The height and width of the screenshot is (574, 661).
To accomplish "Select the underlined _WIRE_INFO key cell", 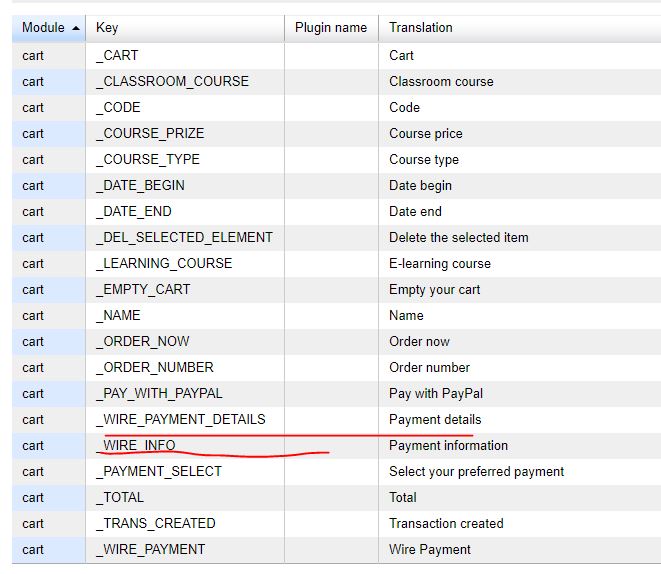I will 136,445.
